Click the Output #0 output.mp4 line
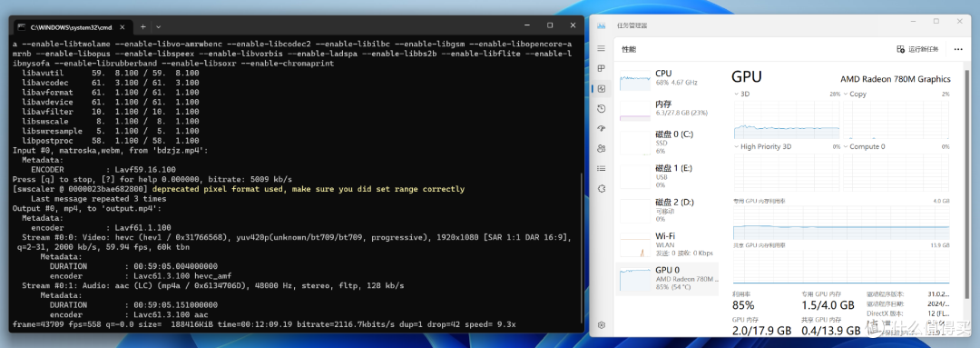The height and width of the screenshot is (348, 980). (87, 208)
